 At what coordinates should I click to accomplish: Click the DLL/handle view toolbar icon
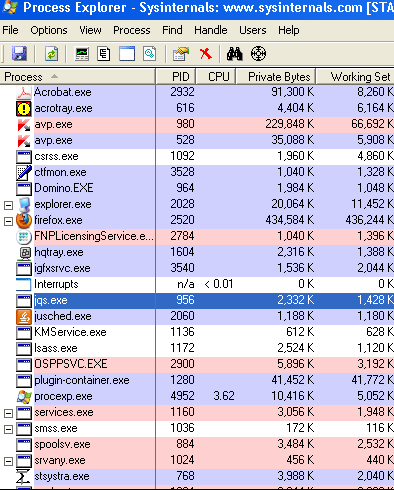click(x=149, y=53)
